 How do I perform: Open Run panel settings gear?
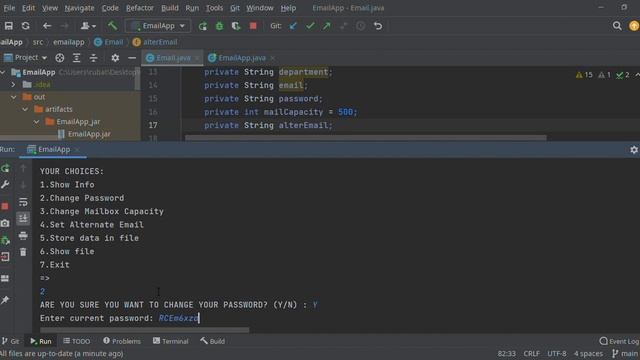point(634,150)
